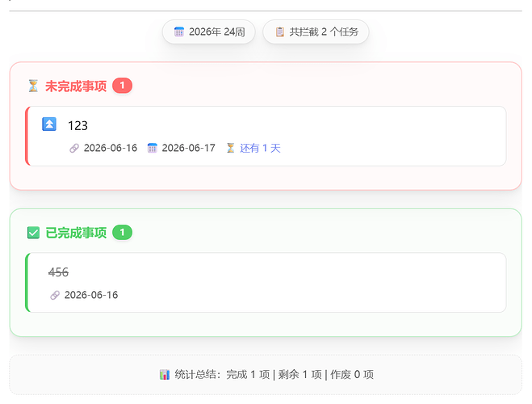The height and width of the screenshot is (404, 532).
Task: Click the calendar icon before 2026-06-17
Action: click(x=152, y=149)
